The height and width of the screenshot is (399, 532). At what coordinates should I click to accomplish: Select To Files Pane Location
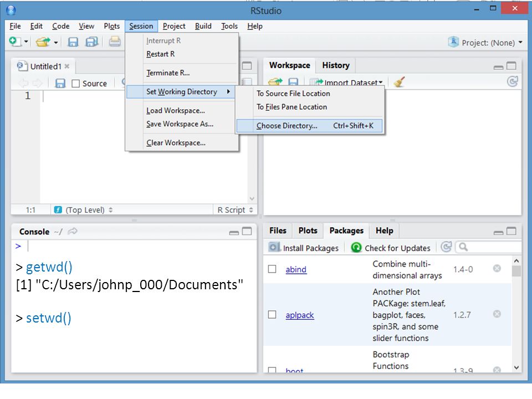tap(310, 107)
